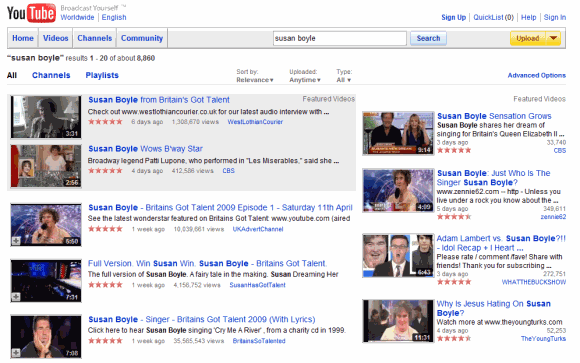Visit the zennie62 channel
This screenshot has width=580, height=363.
(x=553, y=217)
